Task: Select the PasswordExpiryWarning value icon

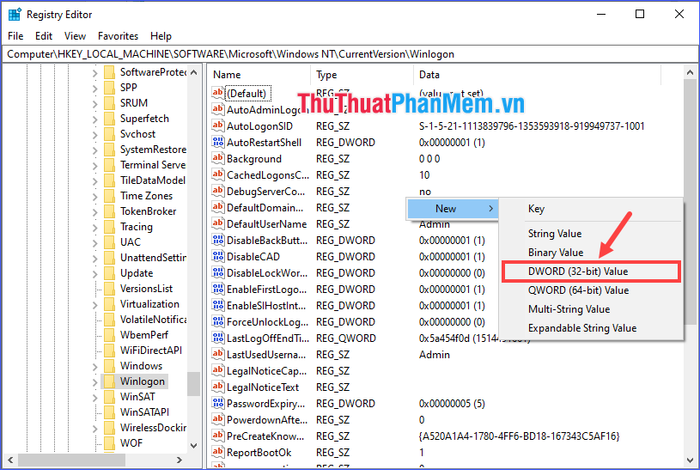Action: pyautogui.click(x=218, y=404)
